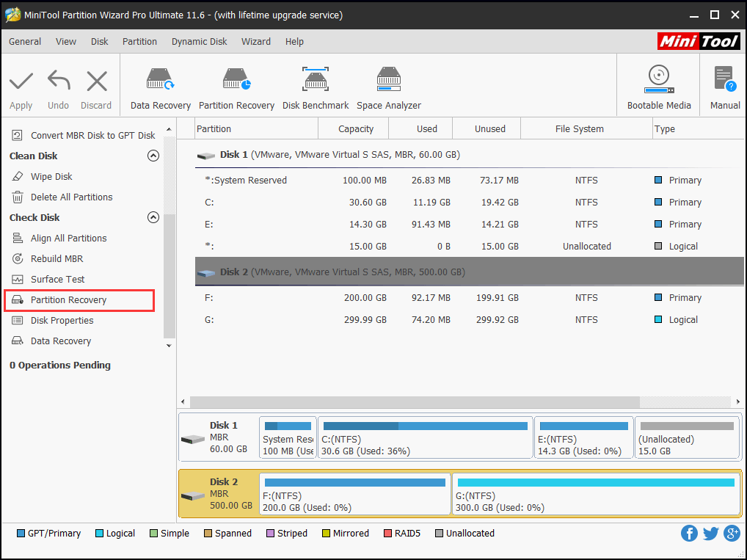
Task: Sort by the Unused column header
Action: (x=487, y=128)
